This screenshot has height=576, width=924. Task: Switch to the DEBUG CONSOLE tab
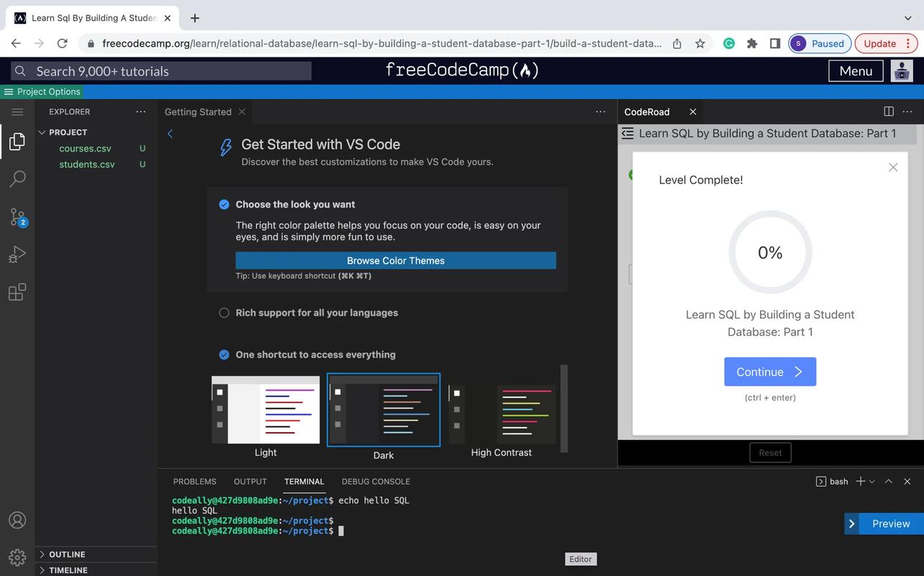[376, 482]
